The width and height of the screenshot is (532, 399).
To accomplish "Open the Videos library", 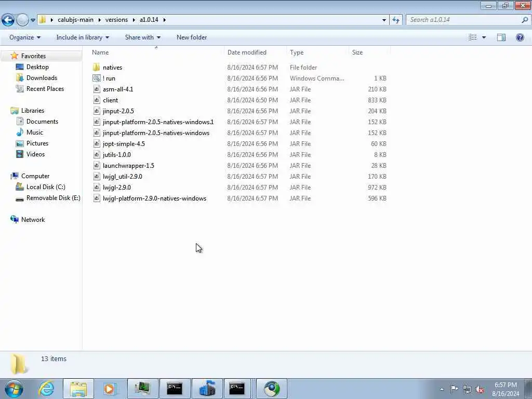I will tap(36, 154).
